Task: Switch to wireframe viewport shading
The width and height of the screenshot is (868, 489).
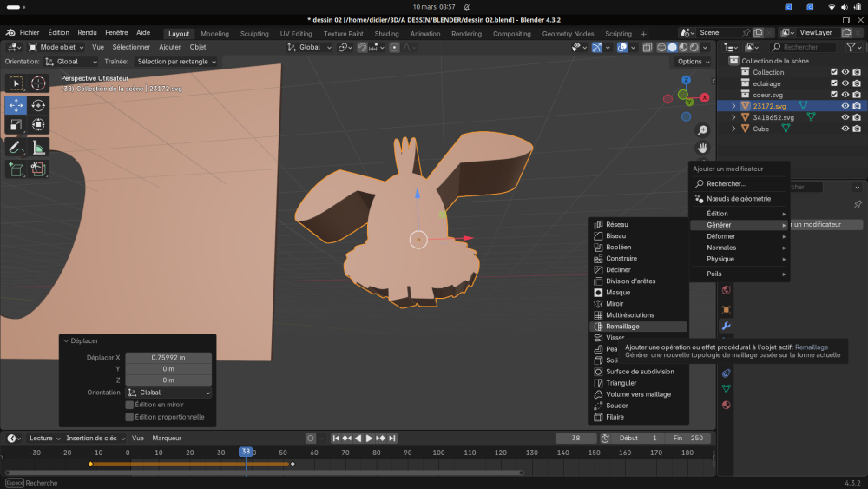Action: (661, 47)
